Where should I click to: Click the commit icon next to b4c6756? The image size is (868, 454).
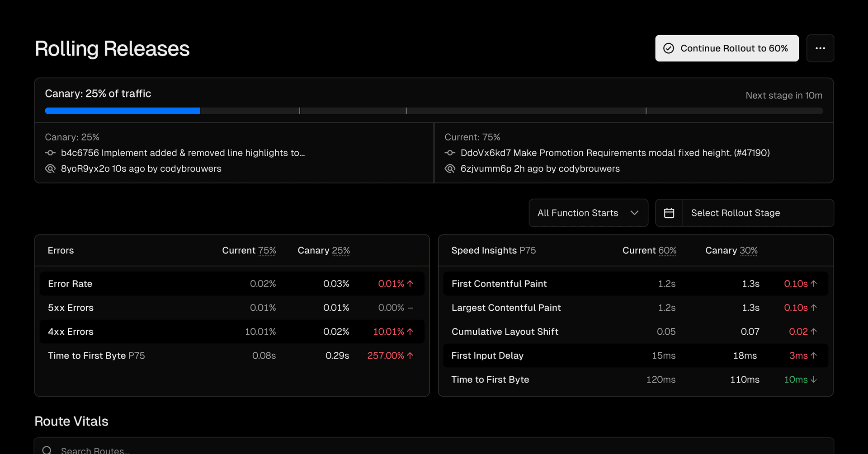[x=50, y=153]
